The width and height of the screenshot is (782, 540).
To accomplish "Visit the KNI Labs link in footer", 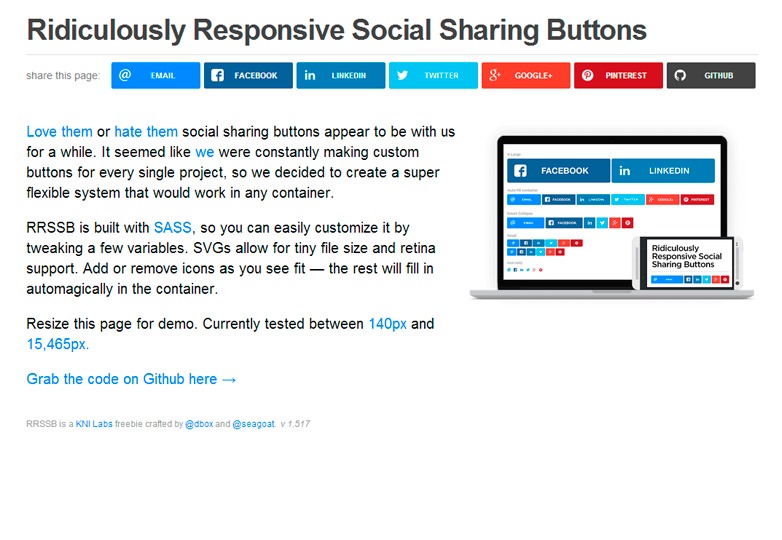I will [94, 424].
